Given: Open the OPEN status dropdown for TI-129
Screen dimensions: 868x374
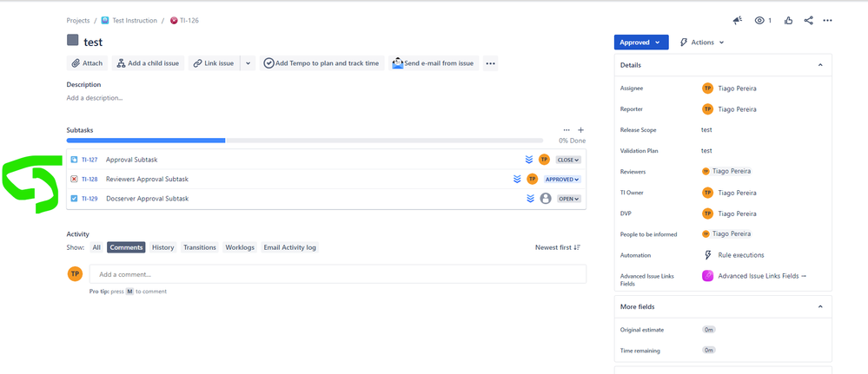Looking at the screenshot, I should (568, 199).
